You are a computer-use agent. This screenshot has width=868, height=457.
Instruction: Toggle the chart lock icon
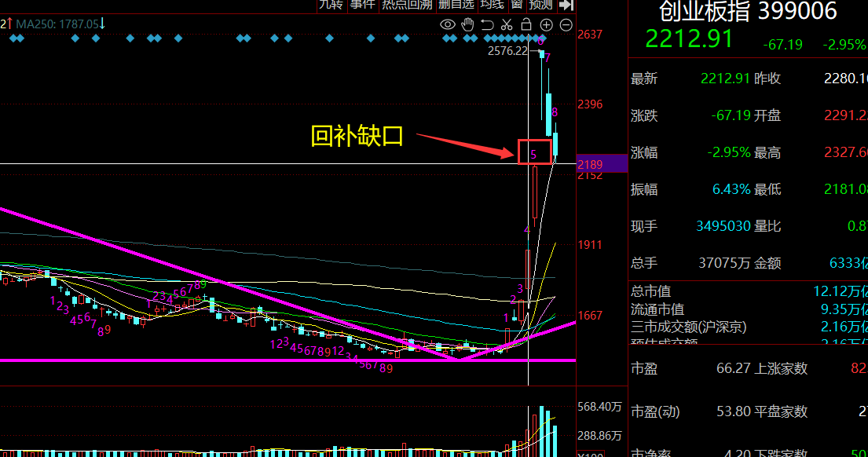tap(526, 24)
